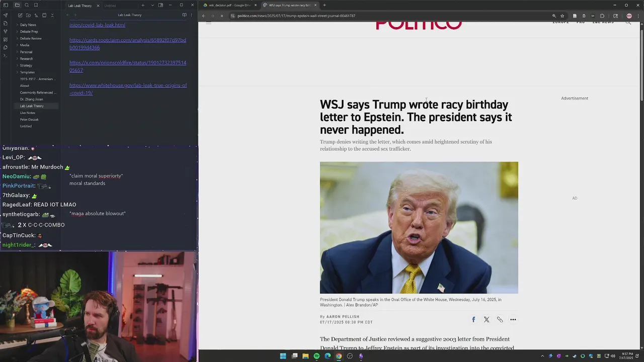Create a new folder in Obsidian

pyautogui.click(x=28, y=15)
